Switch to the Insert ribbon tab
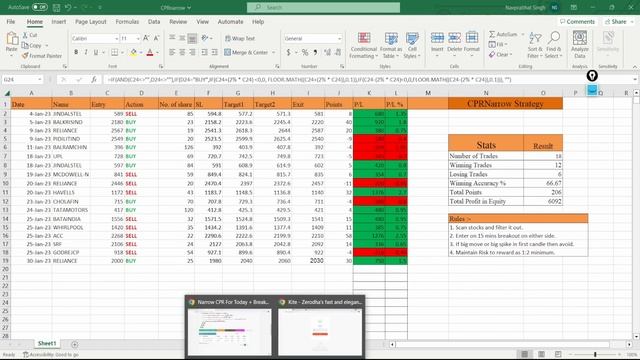This screenshot has height=360, width=640. pyautogui.click(x=59, y=22)
